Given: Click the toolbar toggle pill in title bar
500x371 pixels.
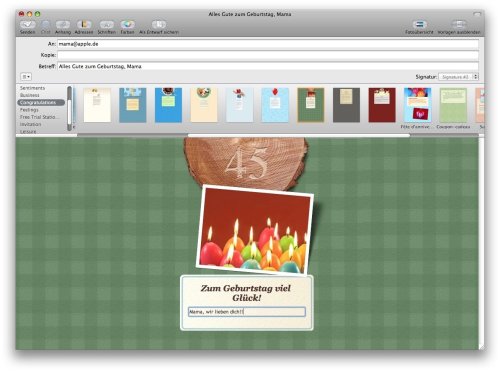Looking at the screenshot, I should coord(477,14).
